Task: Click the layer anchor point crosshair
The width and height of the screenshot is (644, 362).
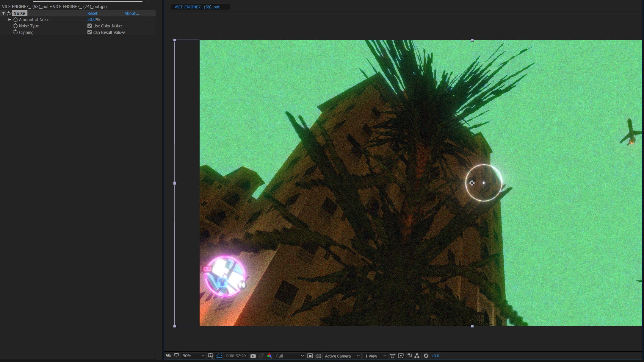Action: pos(472,183)
